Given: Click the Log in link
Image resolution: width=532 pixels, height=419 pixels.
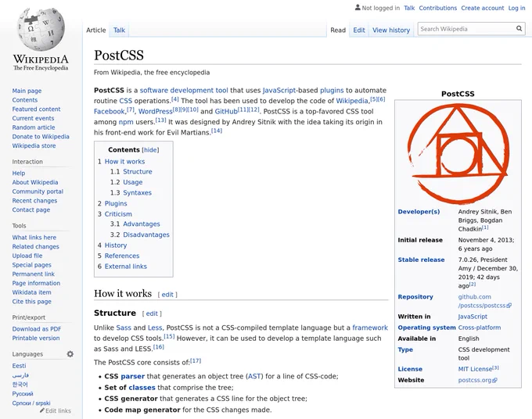Looking at the screenshot, I should 516,8.
